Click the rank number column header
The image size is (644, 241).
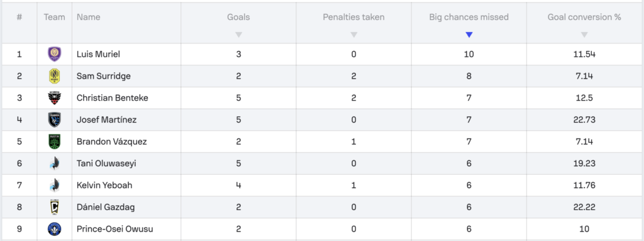(19, 17)
